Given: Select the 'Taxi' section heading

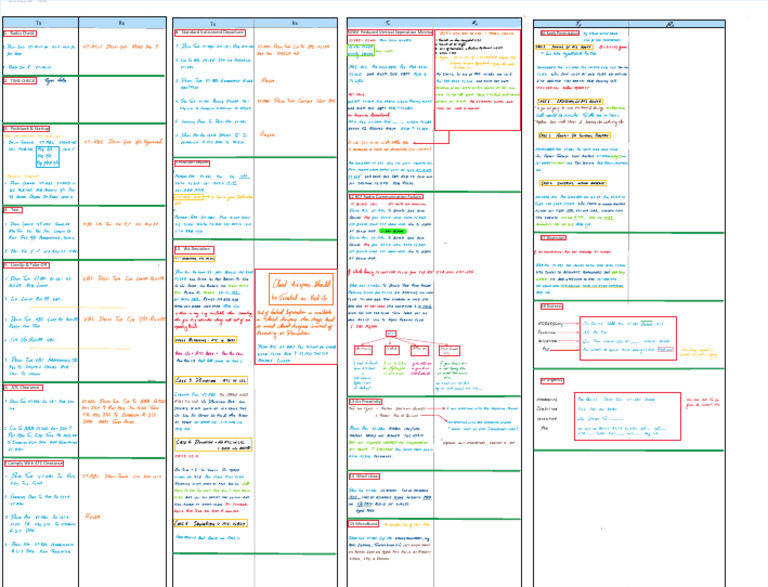Looking at the screenshot, I should pyautogui.click(x=13, y=210).
